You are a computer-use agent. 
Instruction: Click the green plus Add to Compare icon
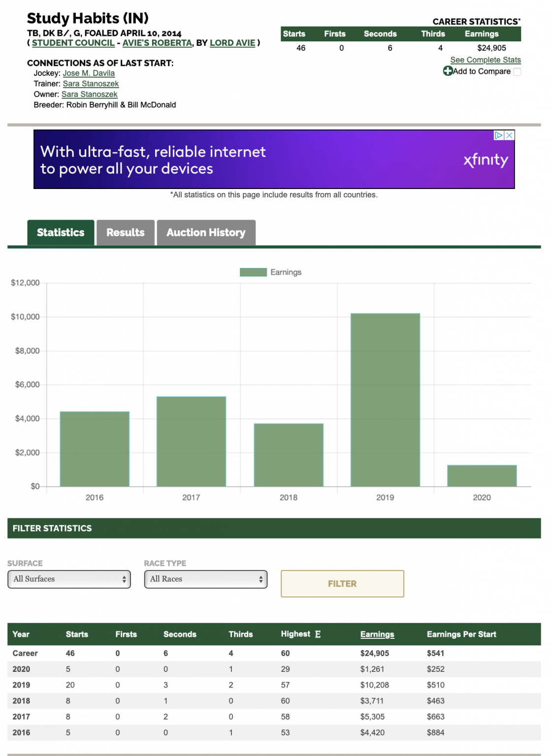point(447,71)
